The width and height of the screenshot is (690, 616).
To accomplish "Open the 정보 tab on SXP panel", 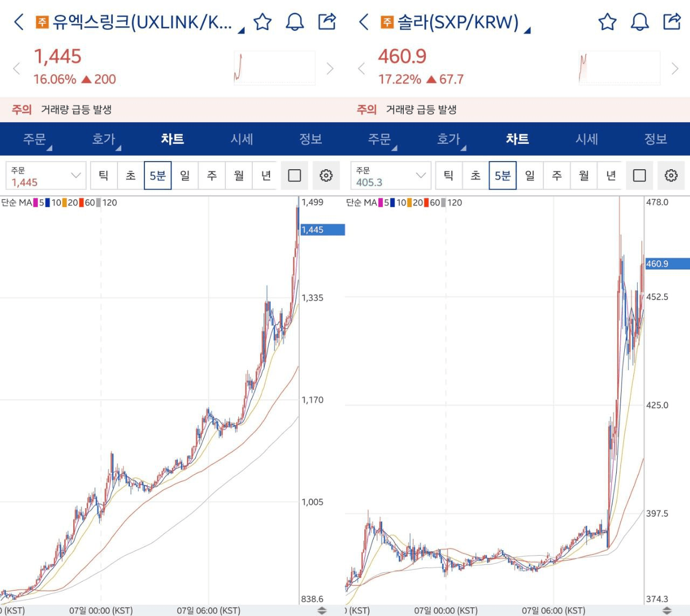I will tap(655, 139).
